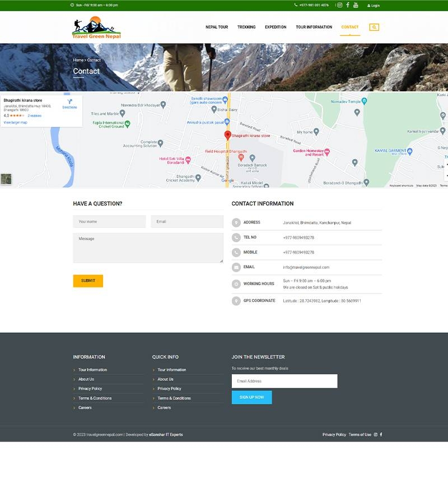Focus the Your name input field

point(109,222)
